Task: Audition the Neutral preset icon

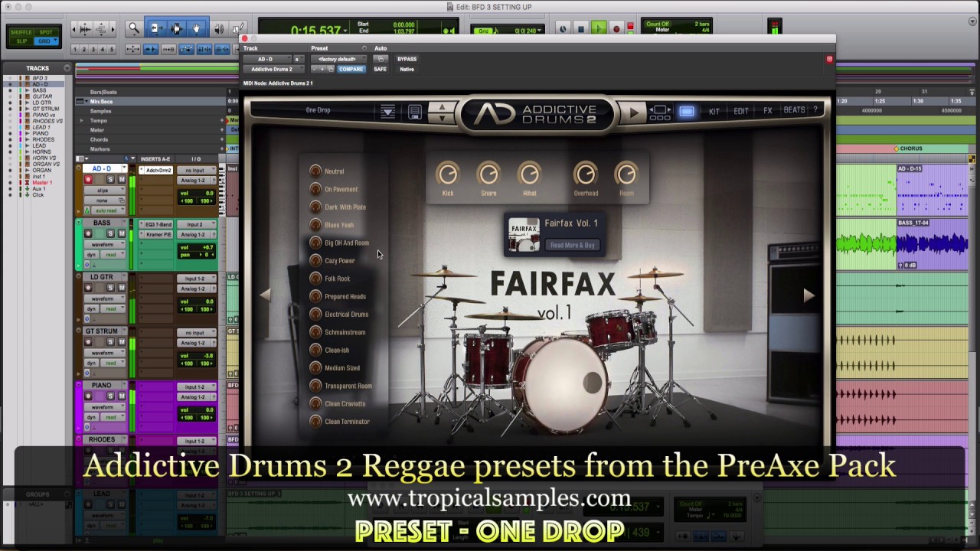Action: tap(315, 171)
